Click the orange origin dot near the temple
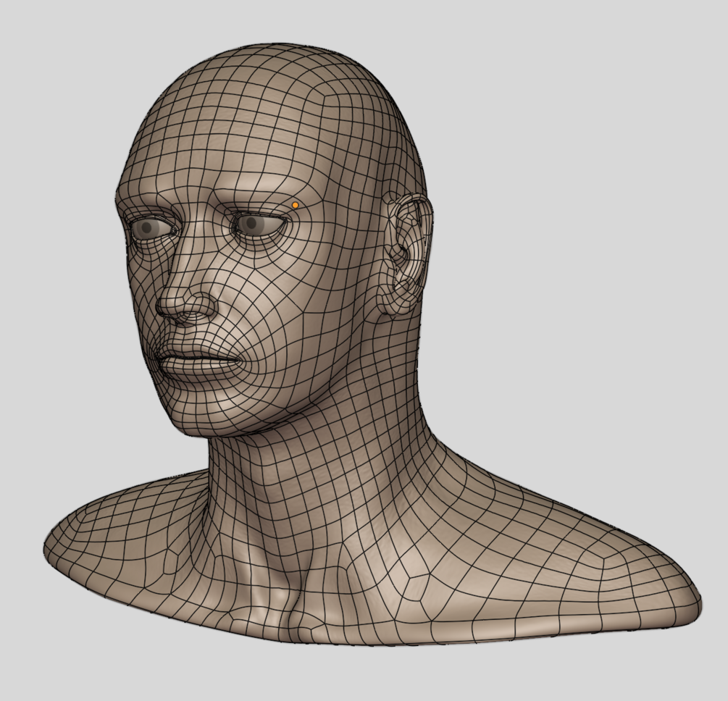The width and height of the screenshot is (728, 701). 296,205
